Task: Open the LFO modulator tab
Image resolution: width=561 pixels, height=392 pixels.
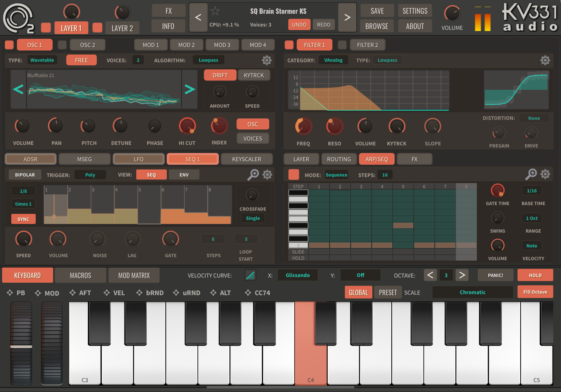Action: tap(139, 159)
